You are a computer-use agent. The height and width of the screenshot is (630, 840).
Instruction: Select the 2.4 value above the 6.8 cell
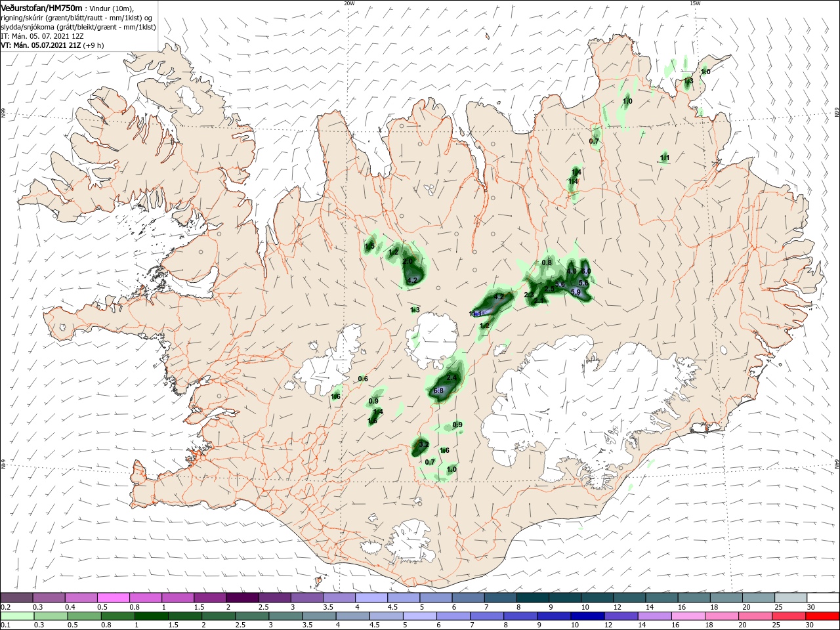pyautogui.click(x=451, y=378)
